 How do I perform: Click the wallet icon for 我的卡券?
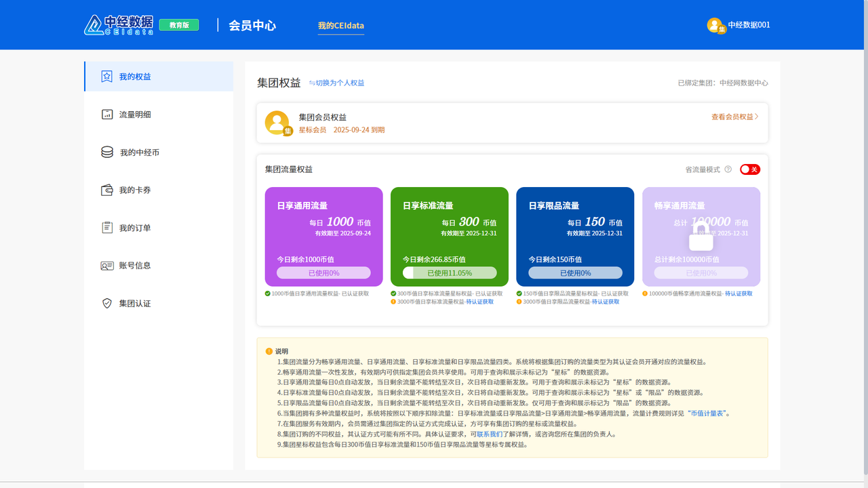coord(106,190)
